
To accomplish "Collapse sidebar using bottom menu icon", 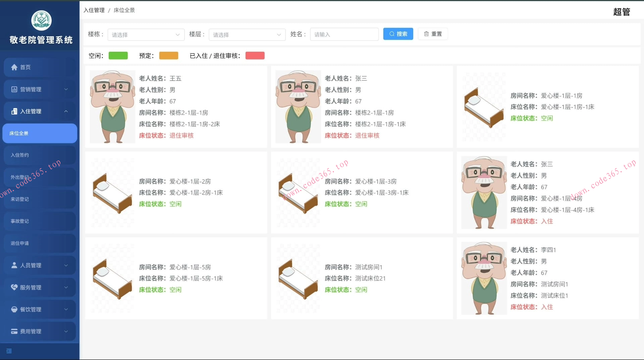I will pyautogui.click(x=9, y=351).
